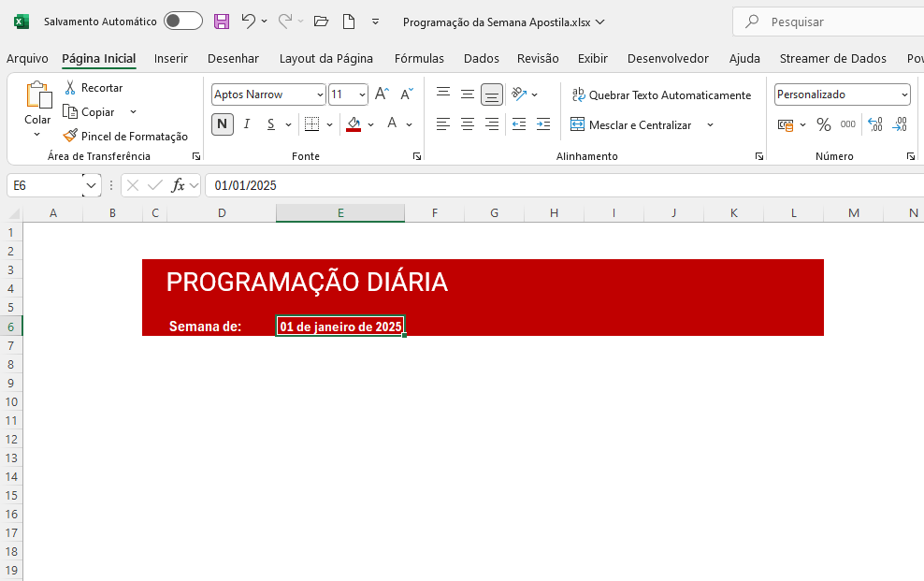Open Name Box dropdown arrow
The height and width of the screenshot is (581, 924).
[91, 185]
